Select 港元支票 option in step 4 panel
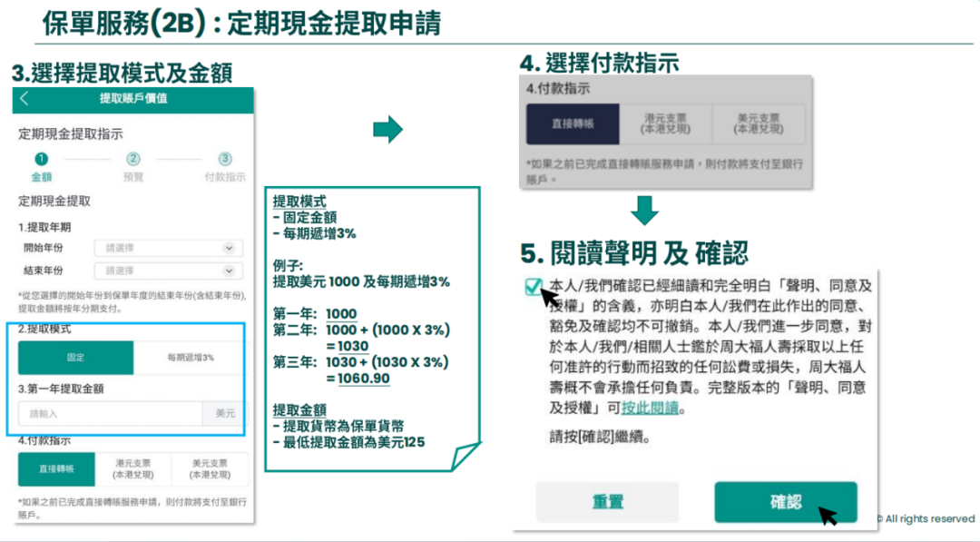 (665, 124)
